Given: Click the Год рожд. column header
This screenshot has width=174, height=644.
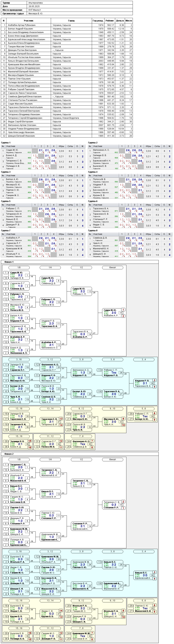Looking at the screenshot, I should [x=98, y=21].
